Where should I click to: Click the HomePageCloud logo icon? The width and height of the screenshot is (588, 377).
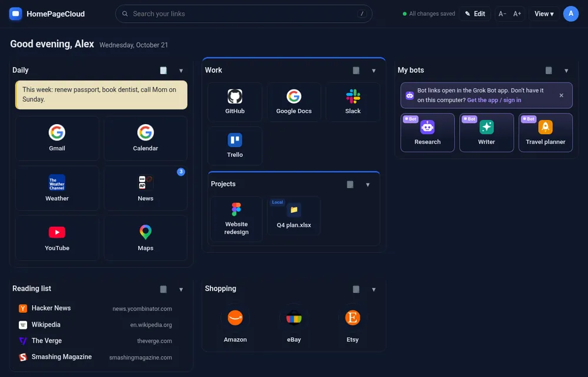pos(15,14)
